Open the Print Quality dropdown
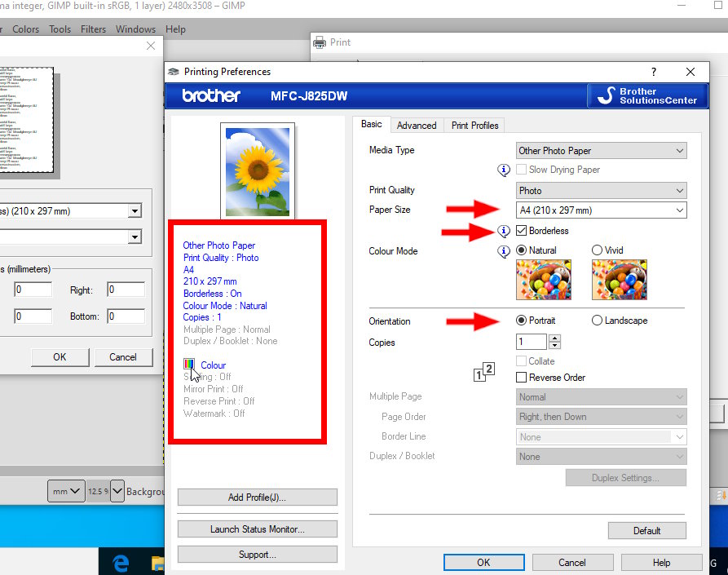 (602, 190)
